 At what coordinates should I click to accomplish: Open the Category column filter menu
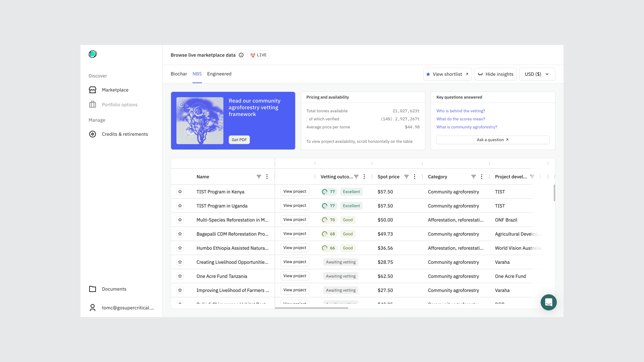click(473, 177)
